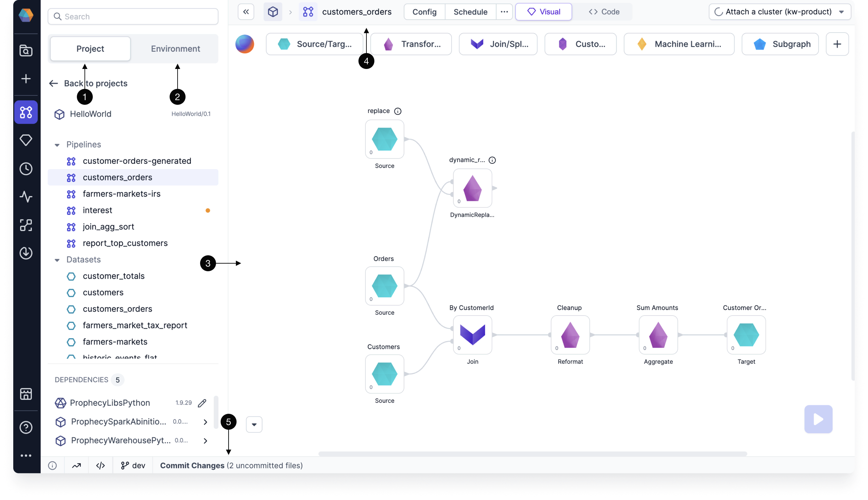Expand ProphacySparkAbinition dependency row
Image resolution: width=868 pixels, height=500 pixels.
coord(204,422)
